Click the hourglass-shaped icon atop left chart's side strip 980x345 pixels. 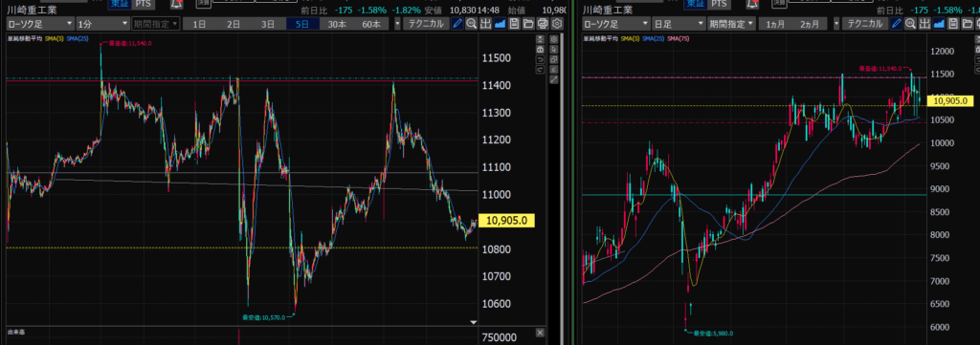(x=540, y=39)
